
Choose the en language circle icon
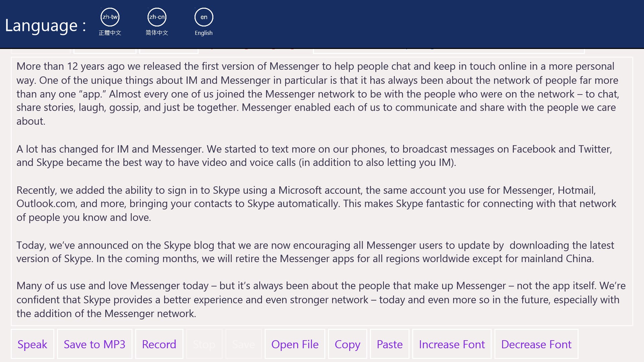[x=204, y=17]
